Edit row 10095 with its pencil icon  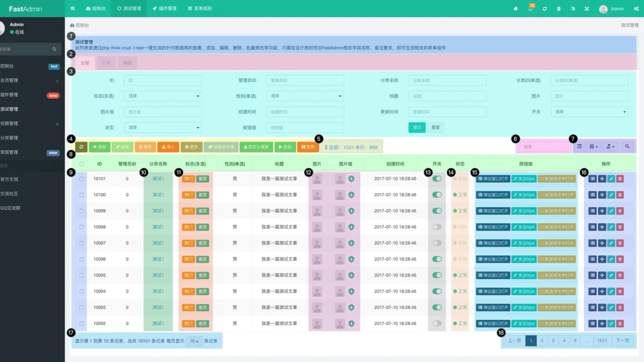(x=611, y=275)
